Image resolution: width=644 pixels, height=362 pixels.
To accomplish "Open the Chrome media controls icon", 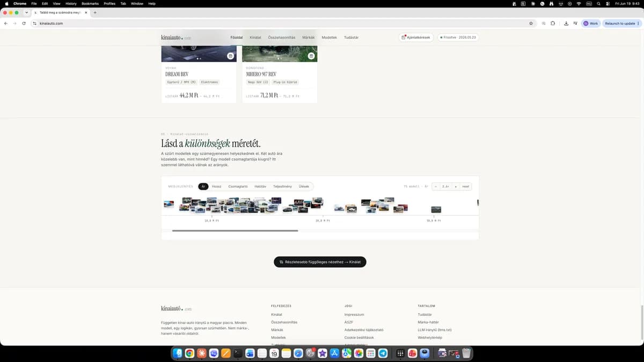I will coord(575,24).
